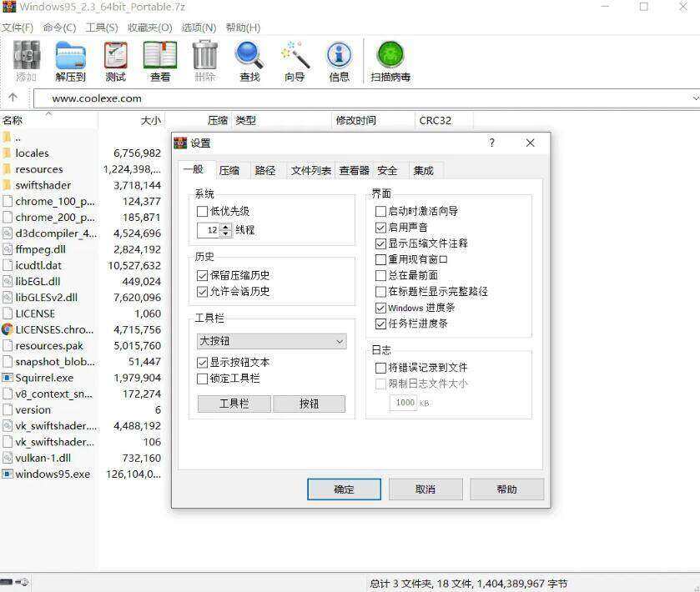Click the help question mark in 设置 dialog
The image size is (700, 592).
pos(491,143)
